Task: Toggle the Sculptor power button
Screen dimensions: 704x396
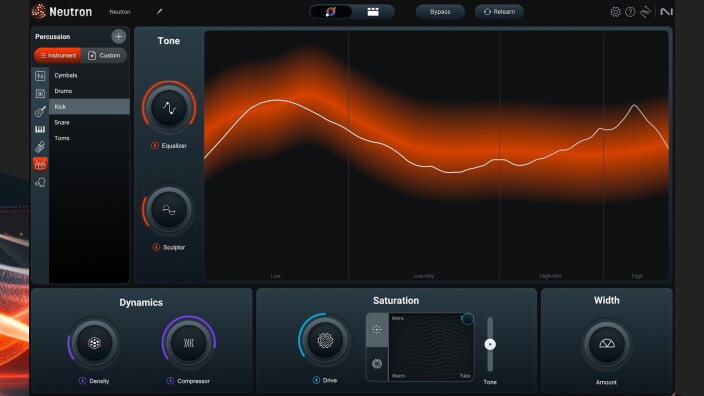Action: pos(156,247)
